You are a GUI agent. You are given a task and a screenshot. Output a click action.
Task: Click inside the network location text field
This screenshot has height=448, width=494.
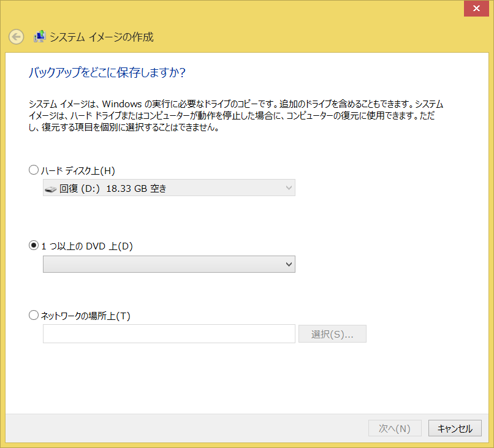pos(169,334)
